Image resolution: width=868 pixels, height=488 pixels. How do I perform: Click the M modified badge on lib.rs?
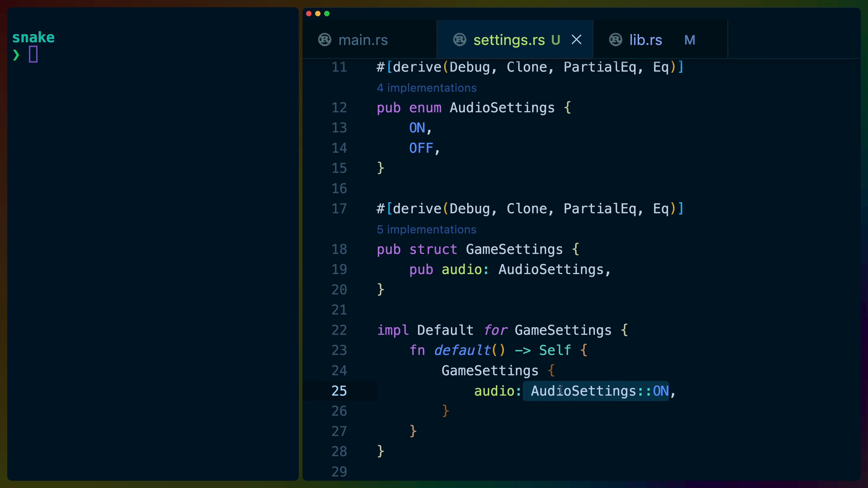(690, 40)
